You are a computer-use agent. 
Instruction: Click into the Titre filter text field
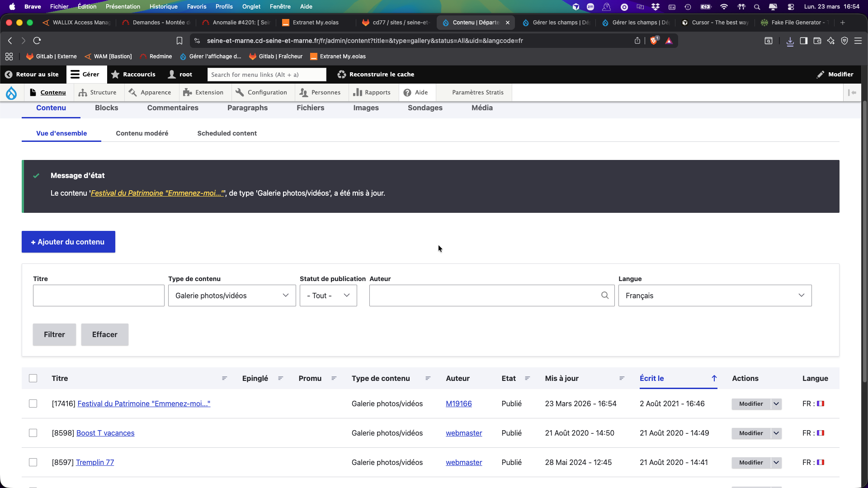tap(99, 296)
